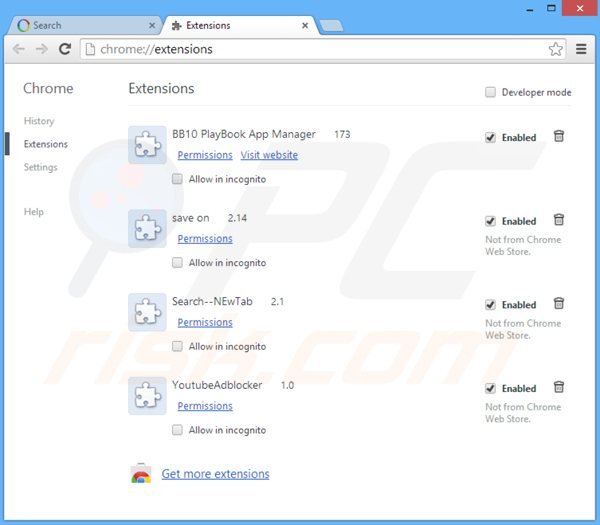Click the version number 173

coord(342,134)
